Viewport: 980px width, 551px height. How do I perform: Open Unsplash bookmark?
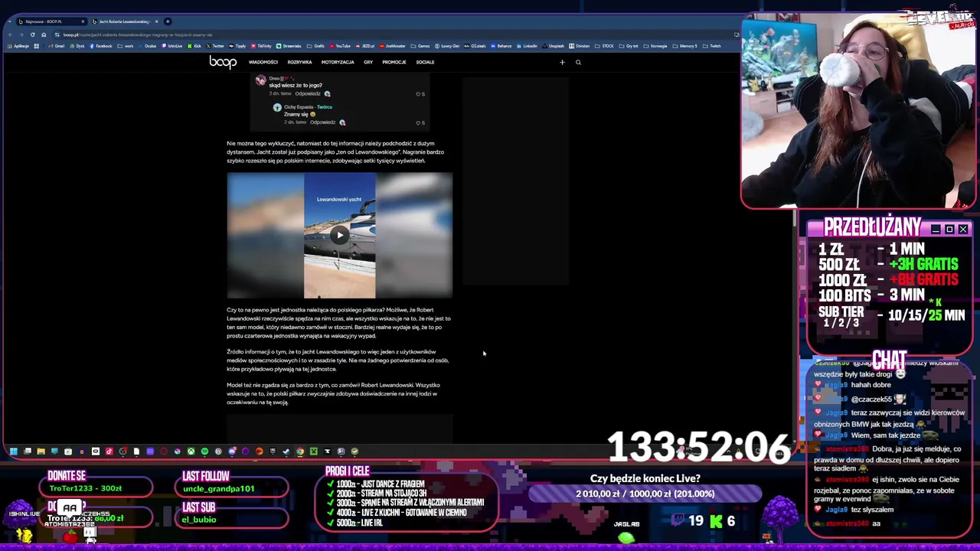[553, 46]
